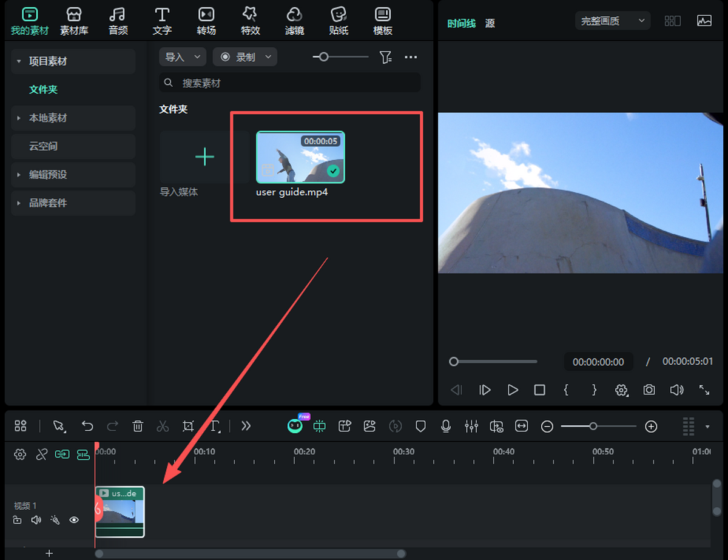Toggle the lock on 视频 1 track
Screen dimensions: 728x560
(x=18, y=520)
